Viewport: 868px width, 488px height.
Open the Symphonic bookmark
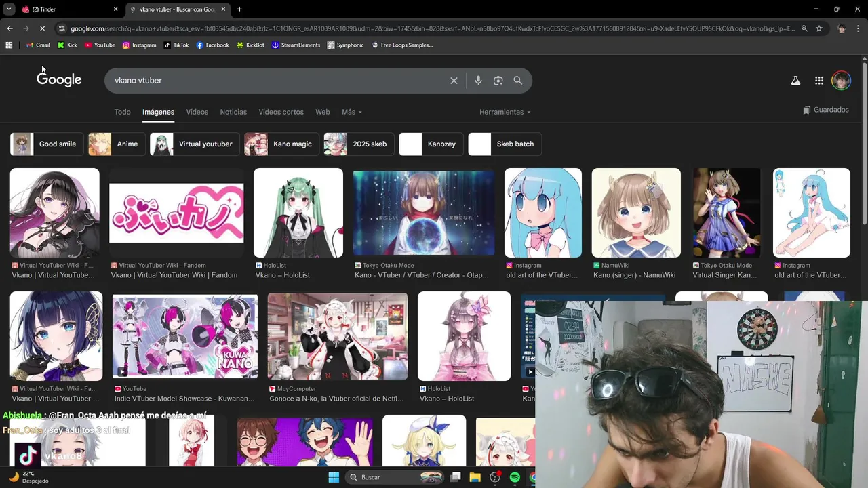point(345,45)
